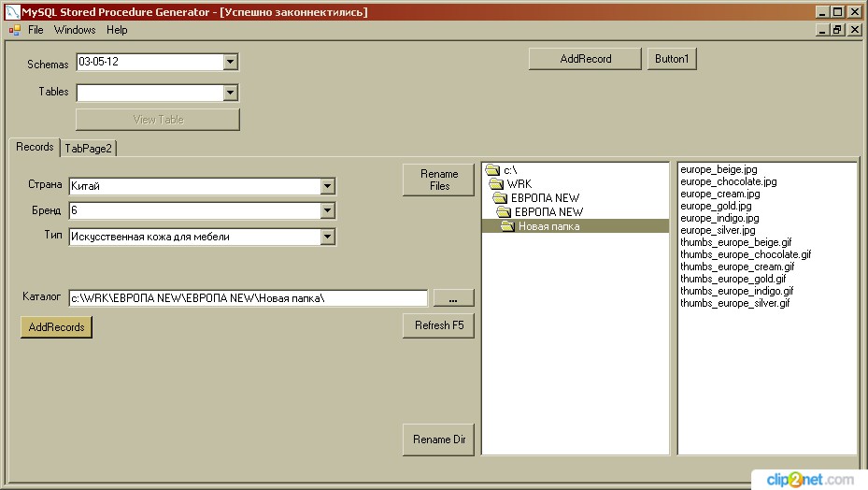Viewport: 868px width, 490px height.
Task: Select file europe_beige.jpg
Action: click(x=719, y=169)
